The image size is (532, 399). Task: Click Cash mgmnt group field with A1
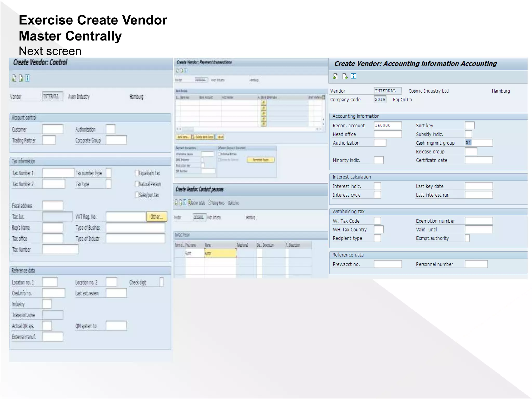(x=479, y=143)
